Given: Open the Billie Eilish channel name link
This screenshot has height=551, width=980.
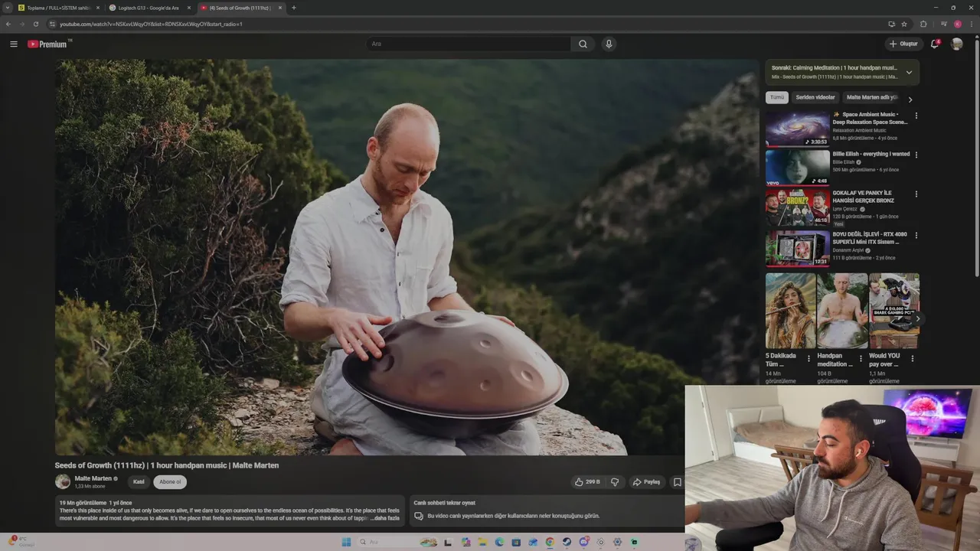Looking at the screenshot, I should 843,162.
